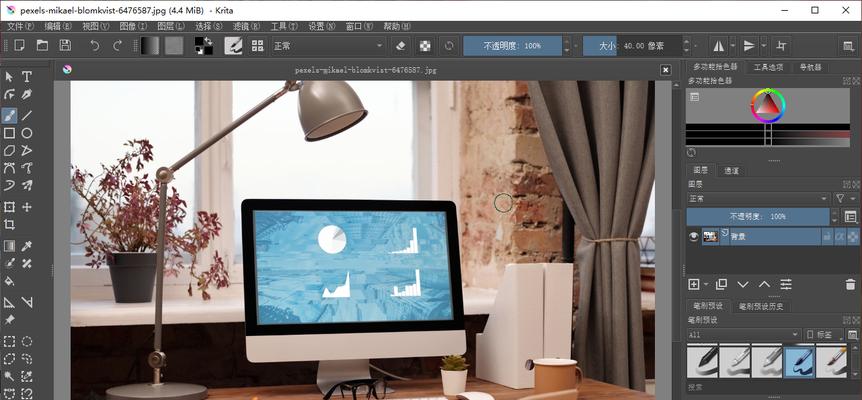Viewport: 862px width, 400px height.
Task: Select the Calligraphy tool
Action: tap(26, 95)
